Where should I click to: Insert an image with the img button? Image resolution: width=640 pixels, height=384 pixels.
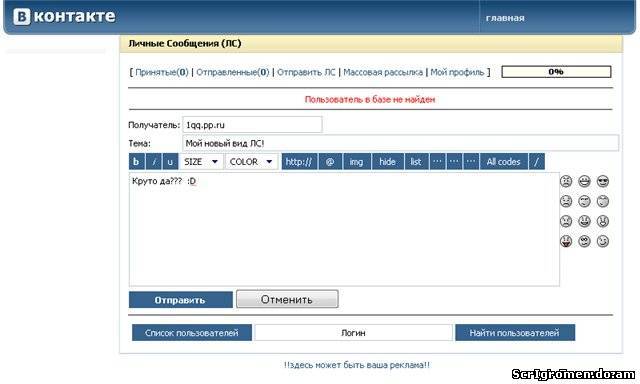357,162
